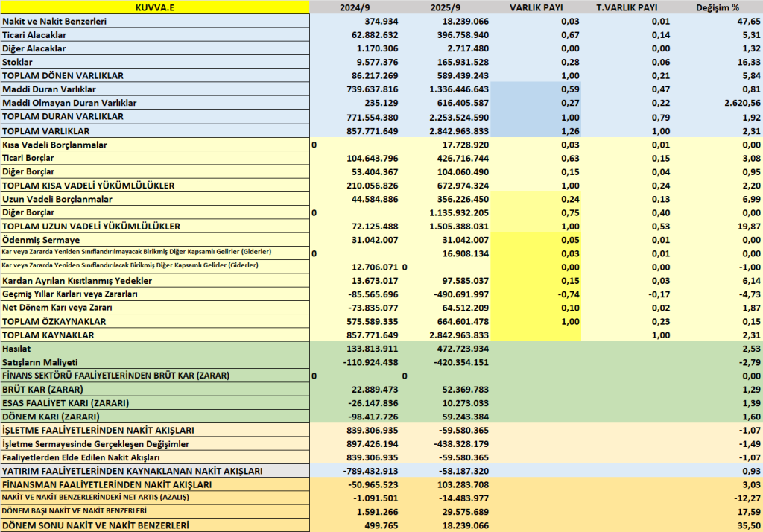Select the 2.620,56 change percentage cell

(x=742, y=103)
